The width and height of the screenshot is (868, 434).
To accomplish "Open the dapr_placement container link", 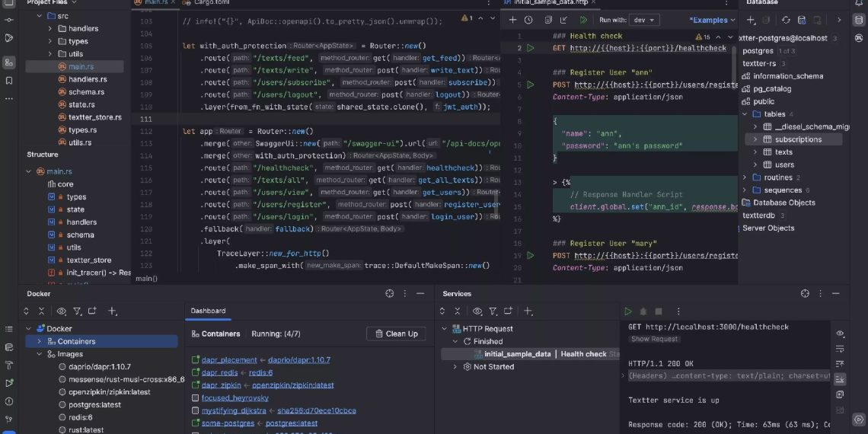I will click(229, 359).
